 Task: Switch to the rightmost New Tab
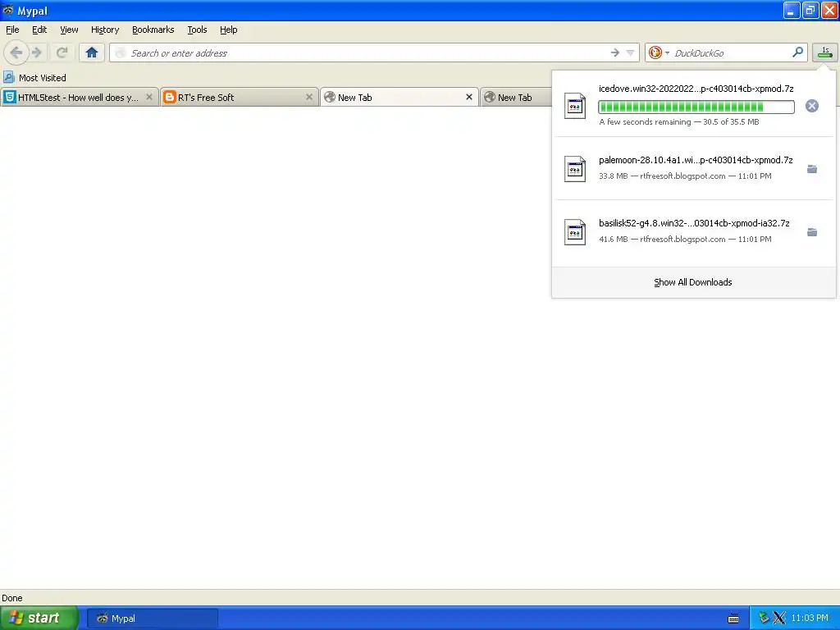tap(516, 97)
